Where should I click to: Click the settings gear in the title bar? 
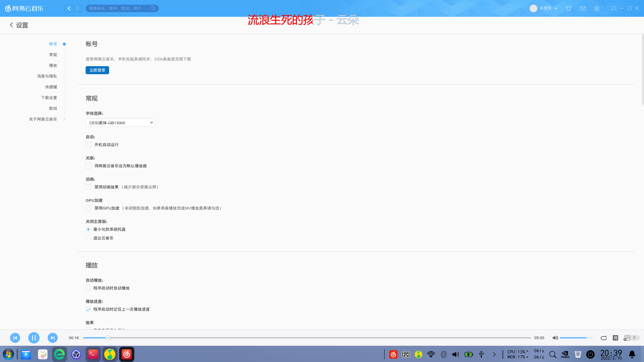[x=597, y=8]
